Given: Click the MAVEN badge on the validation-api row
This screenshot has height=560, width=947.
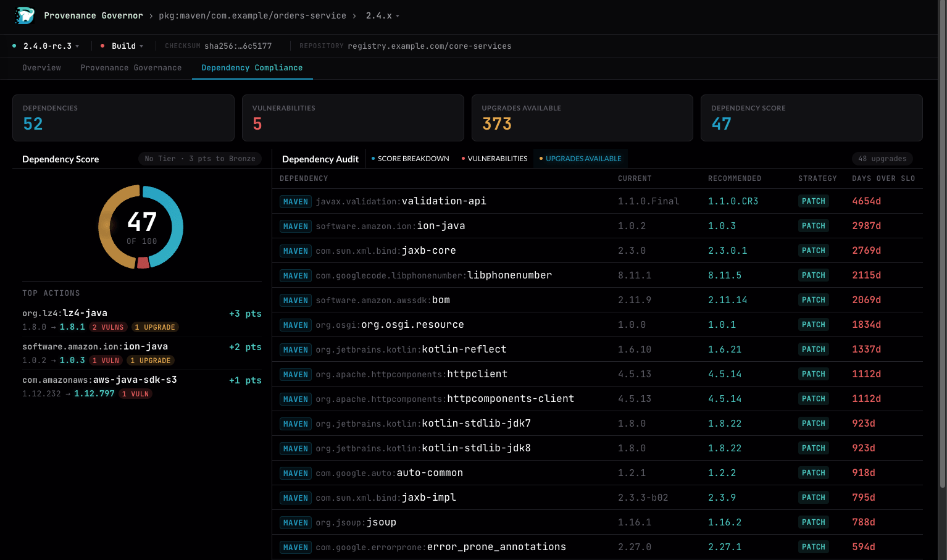Looking at the screenshot, I should (x=295, y=201).
